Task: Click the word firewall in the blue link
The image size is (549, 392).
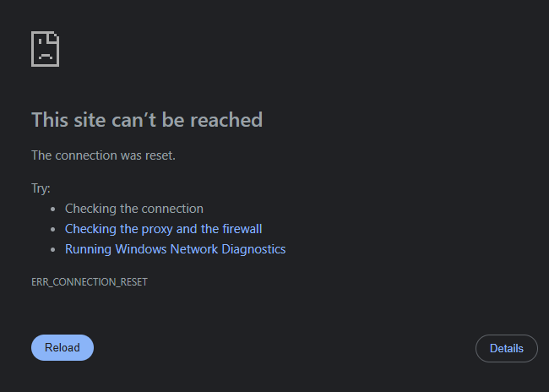Action: point(242,229)
